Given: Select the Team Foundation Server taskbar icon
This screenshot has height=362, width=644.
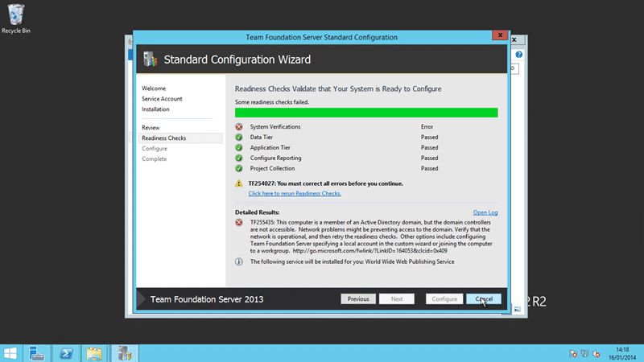Looking at the screenshot, I should click(x=125, y=353).
